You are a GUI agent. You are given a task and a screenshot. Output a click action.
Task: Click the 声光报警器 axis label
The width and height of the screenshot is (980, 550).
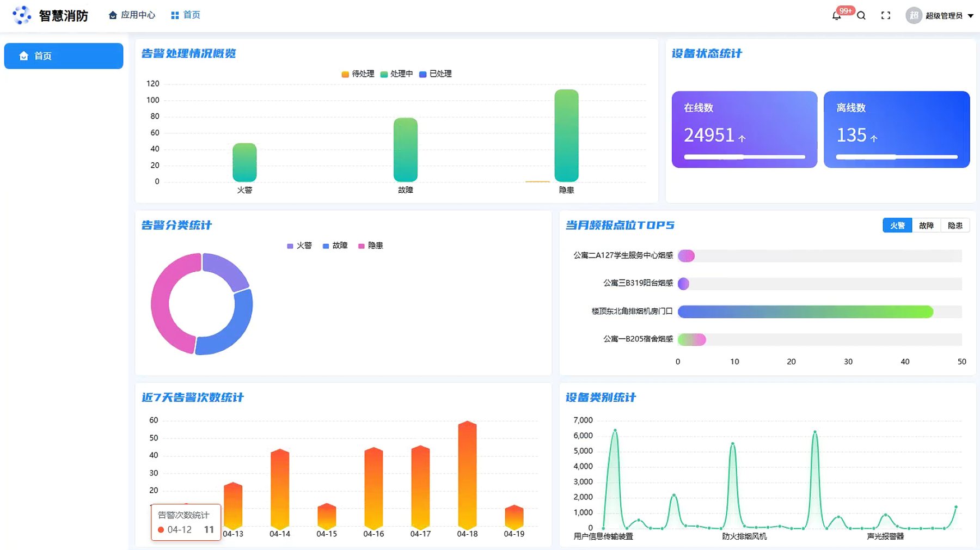coord(885,536)
